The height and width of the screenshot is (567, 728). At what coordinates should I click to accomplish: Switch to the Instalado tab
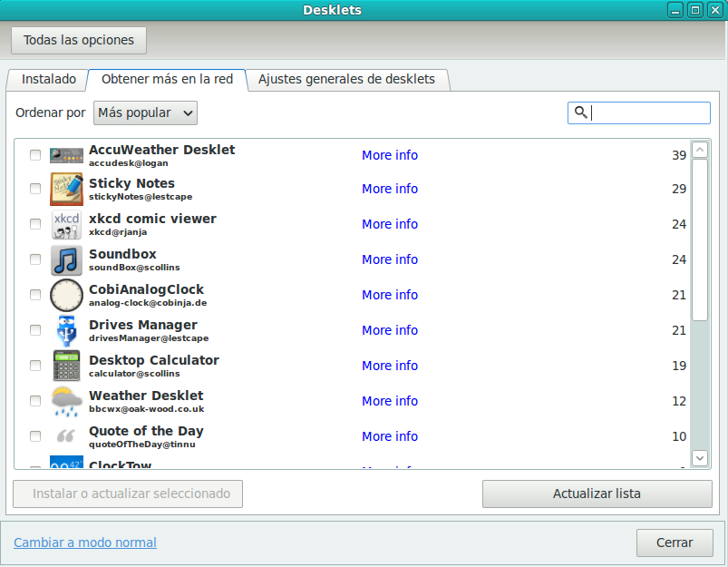pyautogui.click(x=49, y=80)
